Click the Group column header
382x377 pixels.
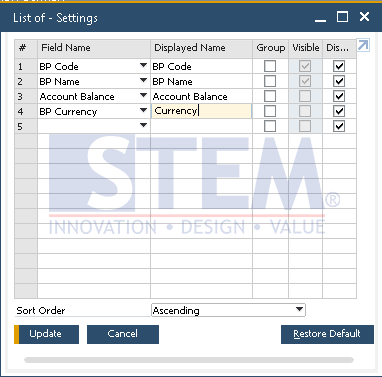point(271,48)
